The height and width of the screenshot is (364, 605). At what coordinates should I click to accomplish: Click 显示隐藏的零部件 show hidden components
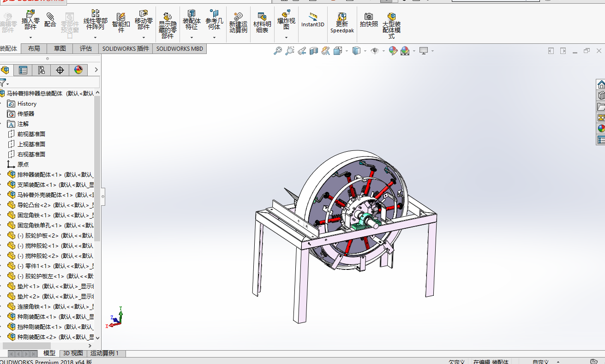[x=168, y=25]
